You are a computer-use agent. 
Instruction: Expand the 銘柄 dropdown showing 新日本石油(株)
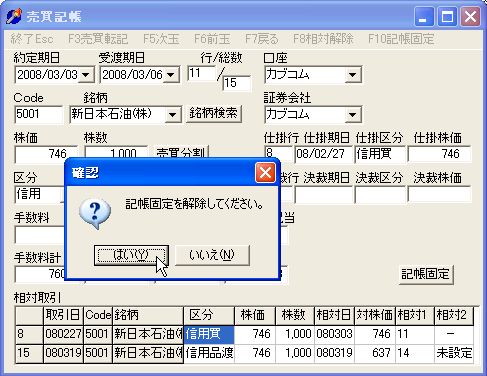click(173, 115)
